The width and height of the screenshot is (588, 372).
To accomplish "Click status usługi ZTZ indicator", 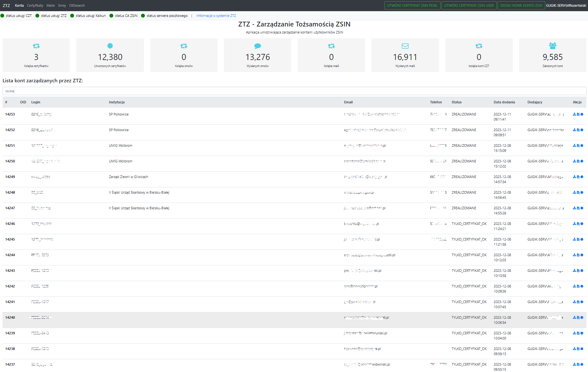I will [x=51, y=16].
